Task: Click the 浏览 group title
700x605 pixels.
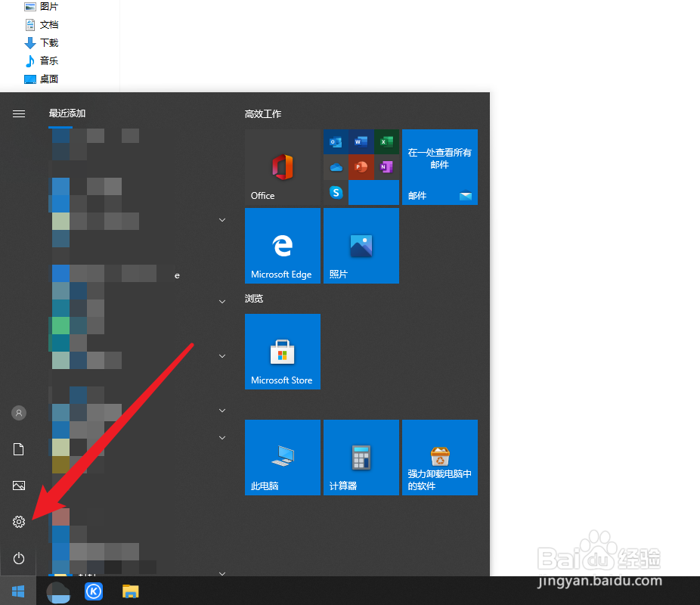Action: (253, 298)
